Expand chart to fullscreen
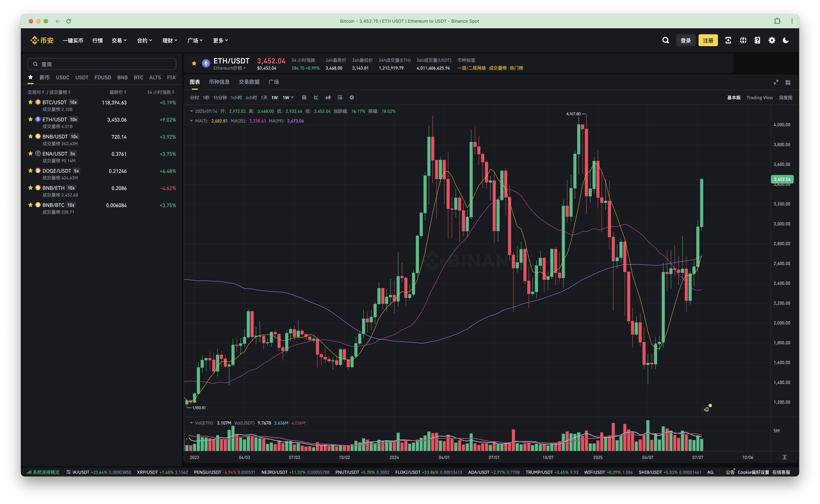820x504 pixels. click(x=776, y=82)
